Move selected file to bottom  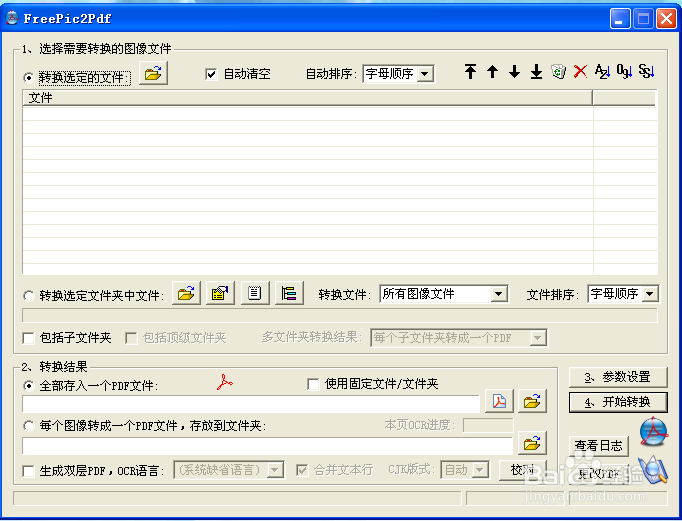tap(536, 71)
